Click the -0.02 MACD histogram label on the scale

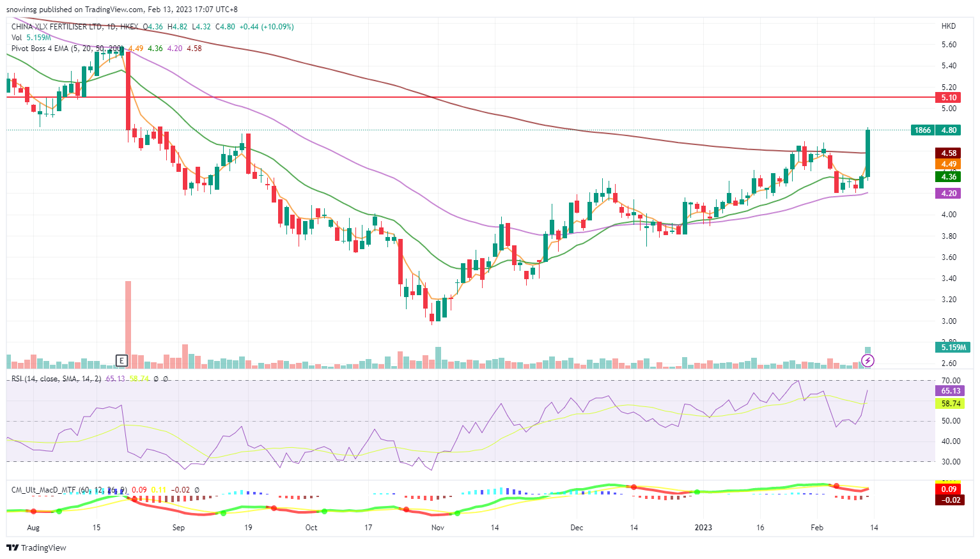(949, 500)
